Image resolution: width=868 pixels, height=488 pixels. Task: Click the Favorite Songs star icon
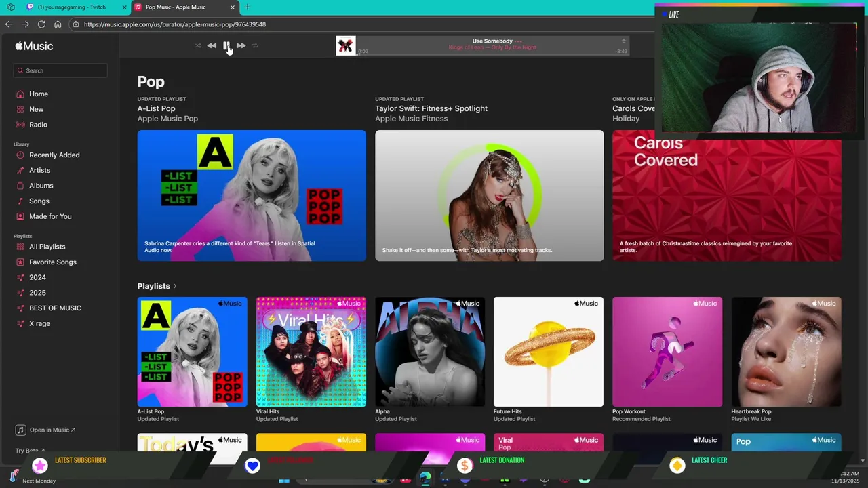[x=20, y=262]
